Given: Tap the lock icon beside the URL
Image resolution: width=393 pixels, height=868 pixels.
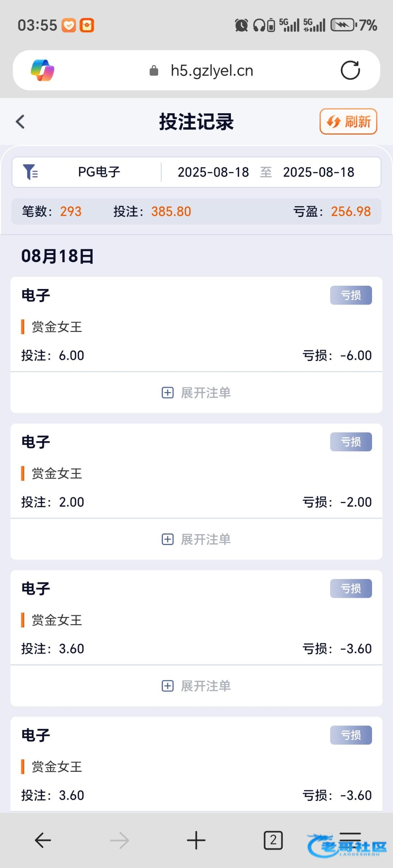Looking at the screenshot, I should pyautogui.click(x=154, y=71).
